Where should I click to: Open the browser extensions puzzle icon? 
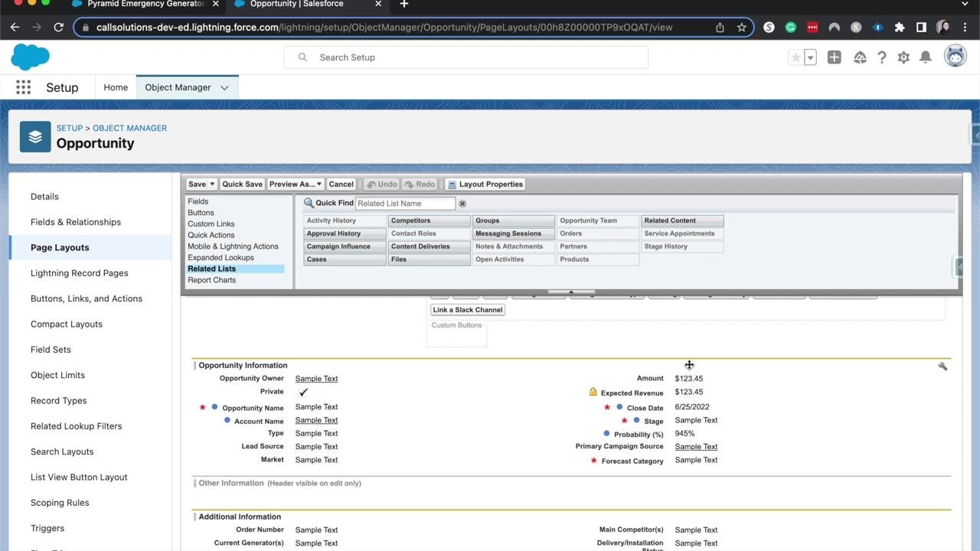tap(900, 27)
